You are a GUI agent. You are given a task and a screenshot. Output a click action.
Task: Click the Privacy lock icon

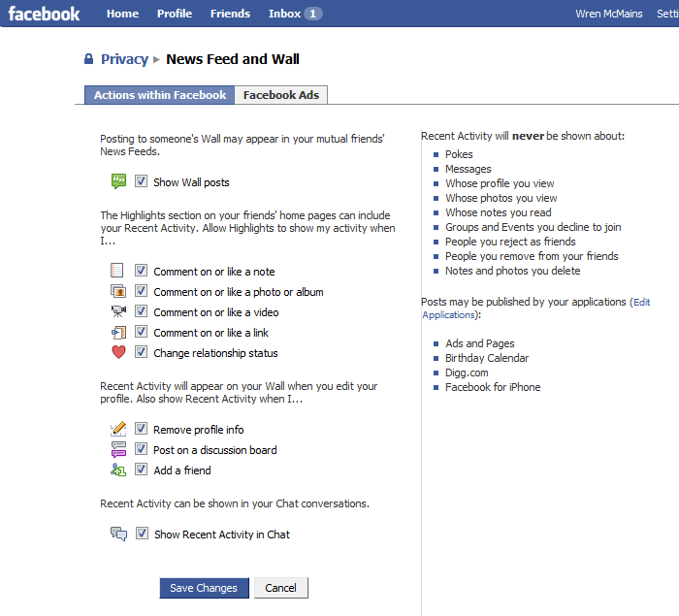[88, 59]
